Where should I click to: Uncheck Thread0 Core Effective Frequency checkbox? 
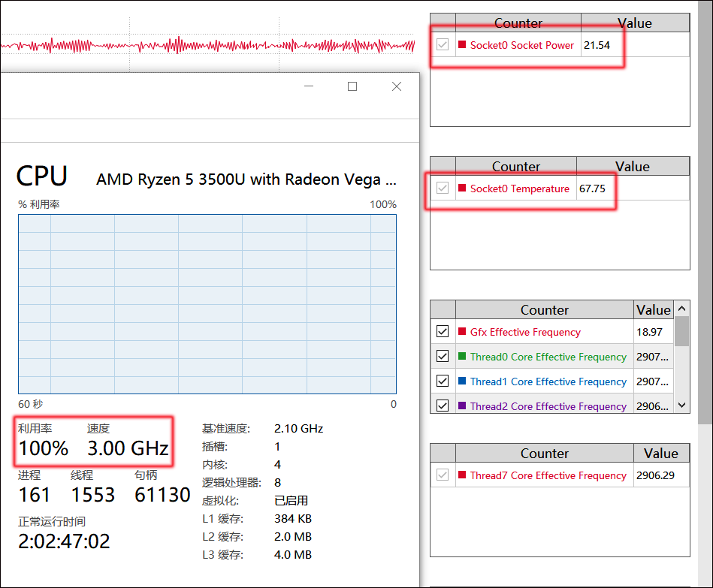click(x=443, y=356)
